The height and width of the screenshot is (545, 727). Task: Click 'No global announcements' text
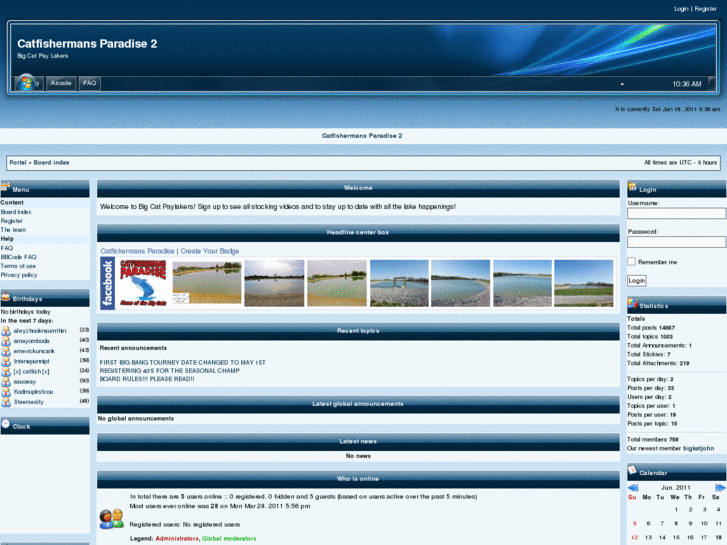pyautogui.click(x=136, y=418)
